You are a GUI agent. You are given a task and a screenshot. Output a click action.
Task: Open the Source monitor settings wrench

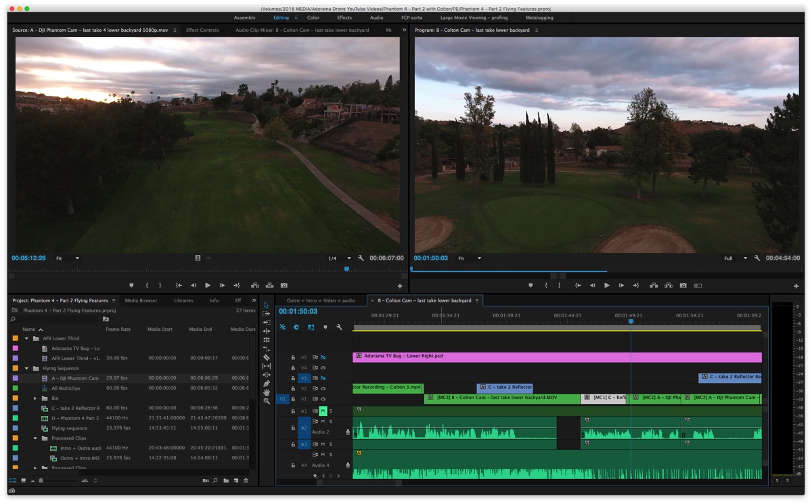coord(361,258)
